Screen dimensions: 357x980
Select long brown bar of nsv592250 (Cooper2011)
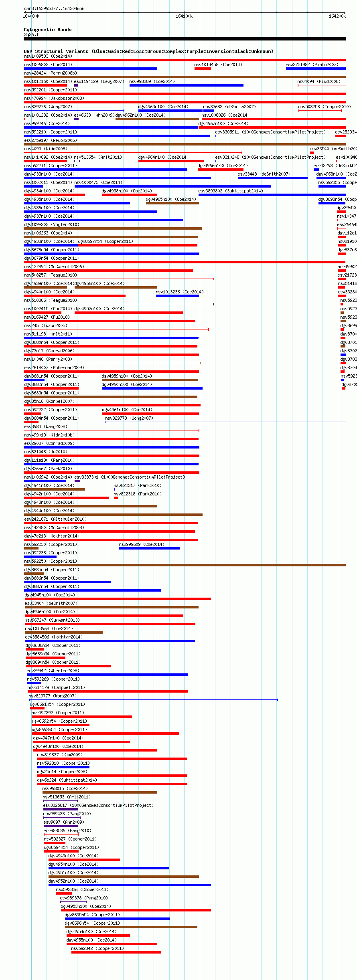(185, 565)
